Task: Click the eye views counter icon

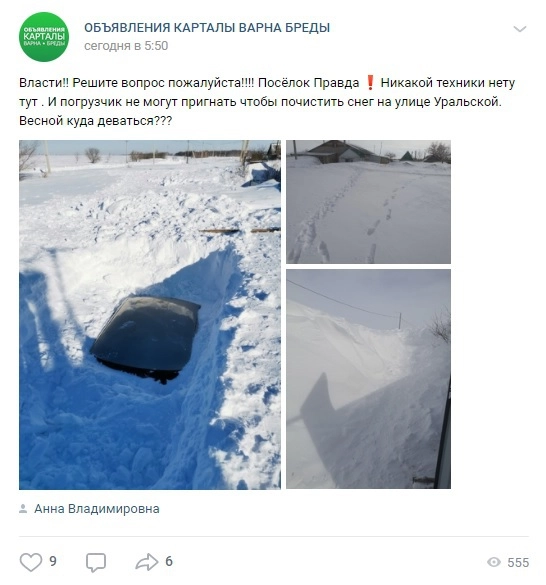Action: point(494,562)
